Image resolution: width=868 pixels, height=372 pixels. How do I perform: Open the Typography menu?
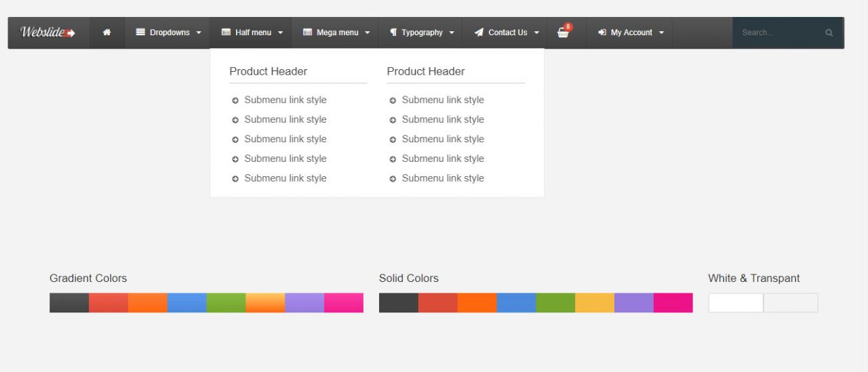421,33
